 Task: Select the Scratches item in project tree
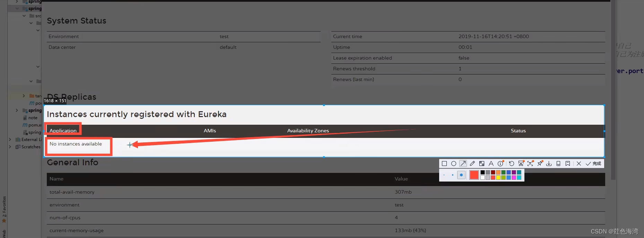(x=28, y=147)
